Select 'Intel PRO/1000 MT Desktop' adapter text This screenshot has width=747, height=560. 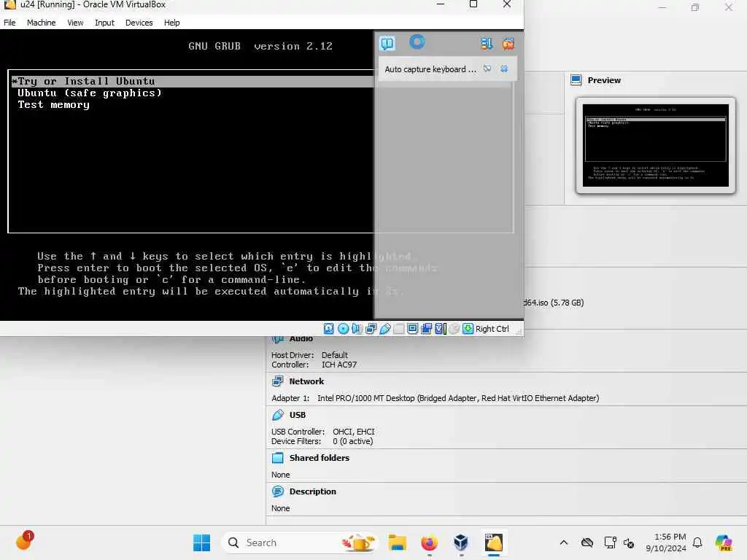366,398
